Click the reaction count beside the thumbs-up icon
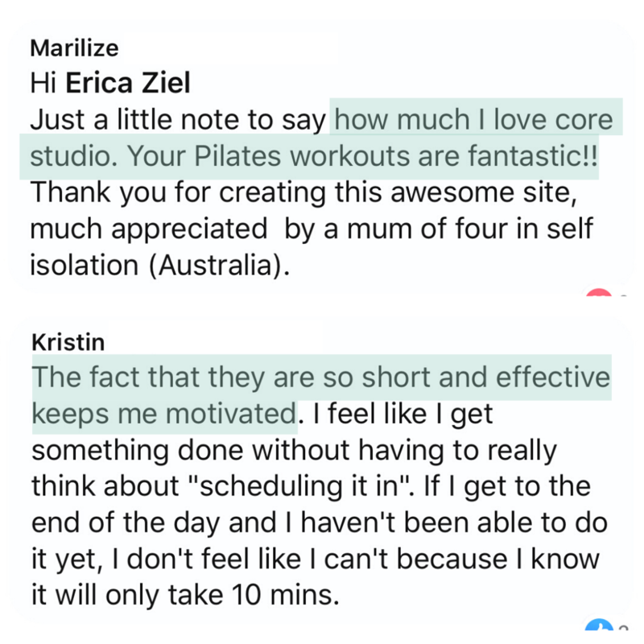This screenshot has width=644, height=644. 623,626
